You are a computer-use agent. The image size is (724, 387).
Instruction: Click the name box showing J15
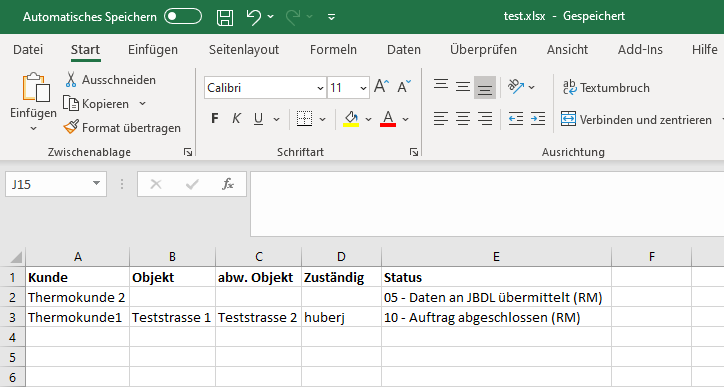click(48, 184)
